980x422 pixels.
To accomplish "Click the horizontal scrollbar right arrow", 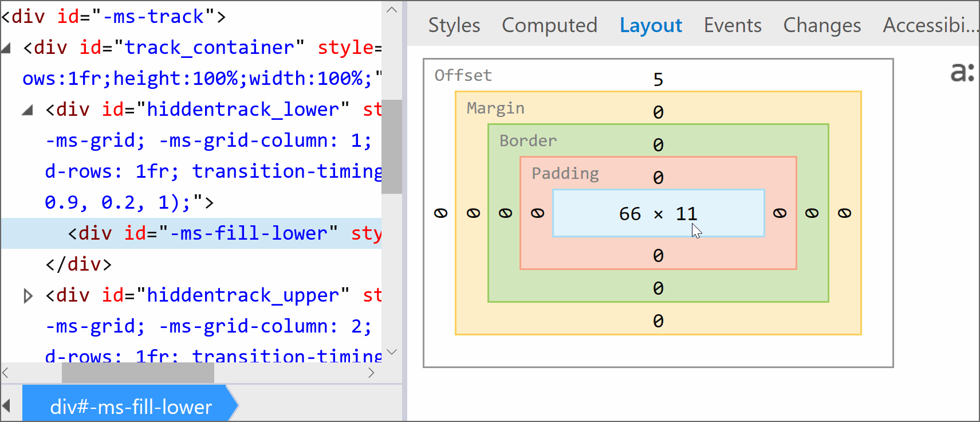I will click(371, 373).
